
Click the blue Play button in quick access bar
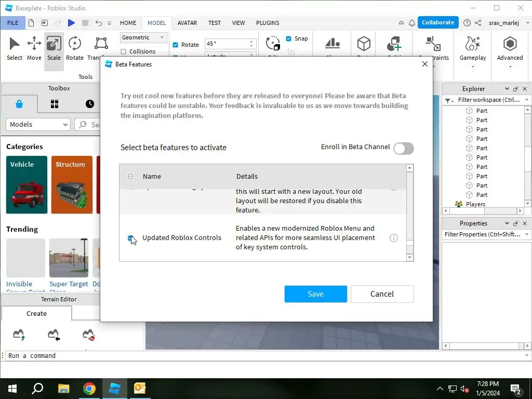tap(71, 23)
